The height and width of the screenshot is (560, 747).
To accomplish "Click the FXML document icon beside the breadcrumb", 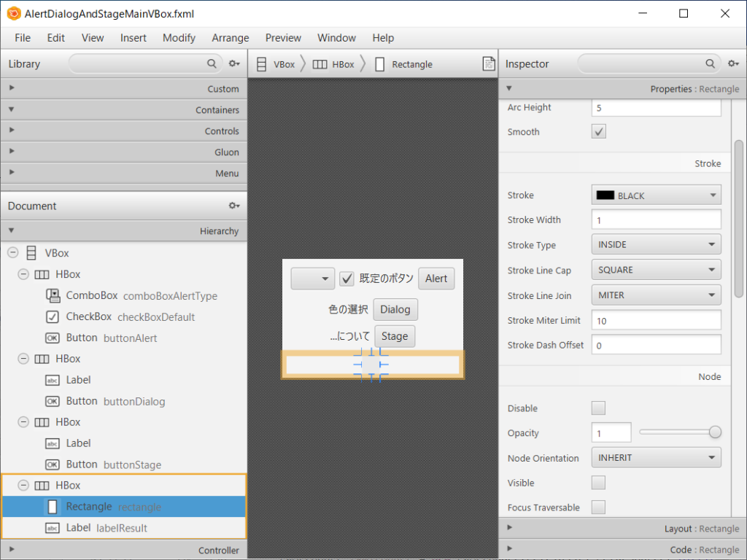I will click(487, 63).
